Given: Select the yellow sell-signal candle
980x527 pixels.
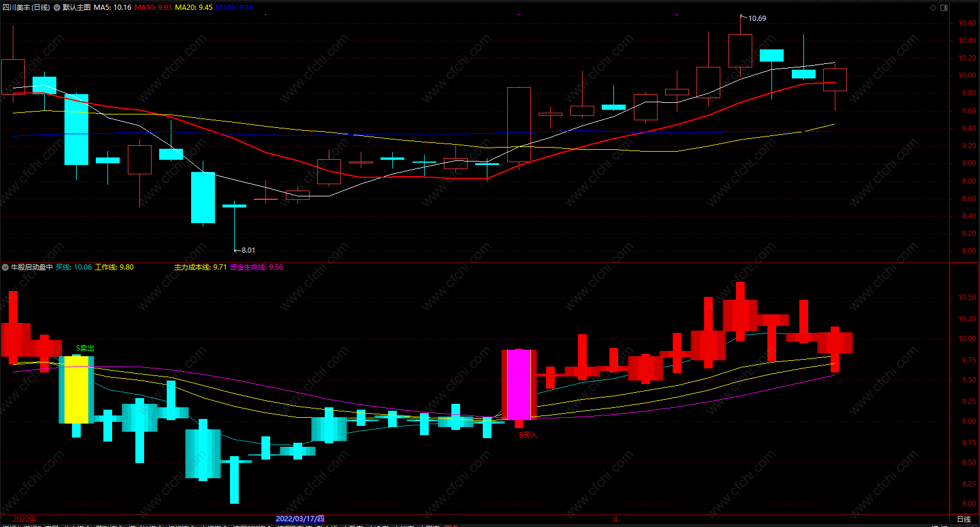Looking at the screenshot, I should (x=76, y=390).
